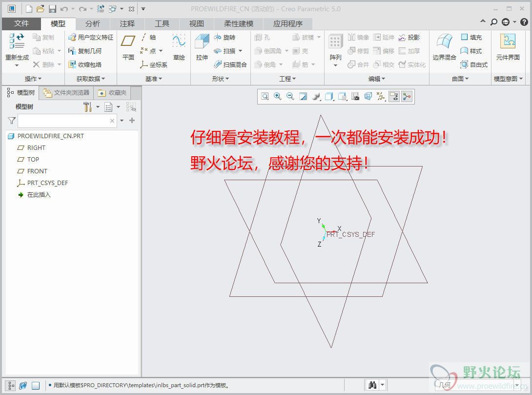Toggle annotation display in graphics toolbar
The height and width of the screenshot is (395, 532).
pyautogui.click(x=394, y=97)
